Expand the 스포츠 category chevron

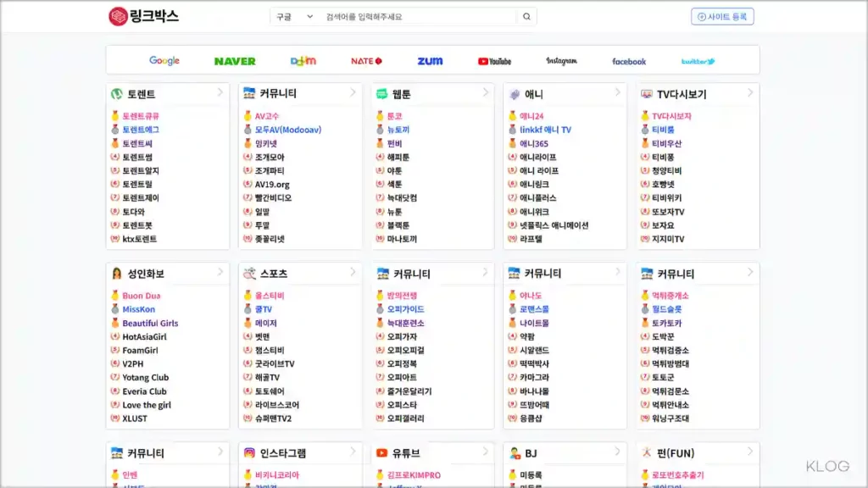(353, 272)
